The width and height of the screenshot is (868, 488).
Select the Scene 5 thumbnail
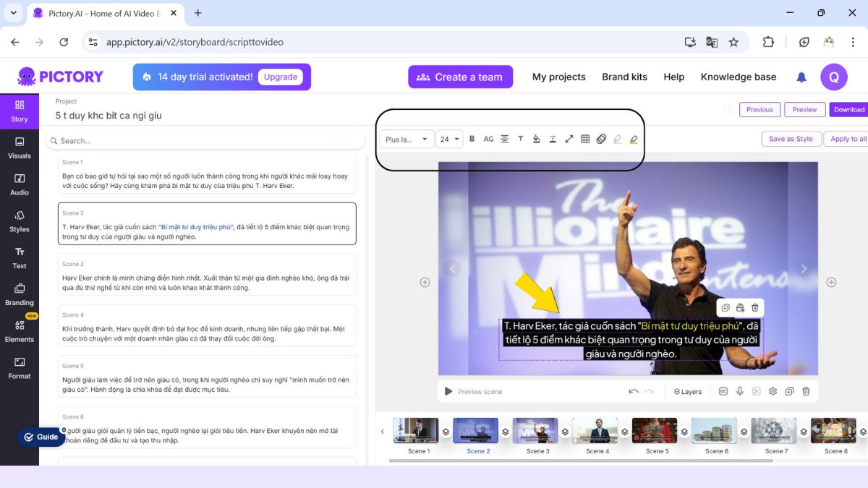tap(654, 429)
